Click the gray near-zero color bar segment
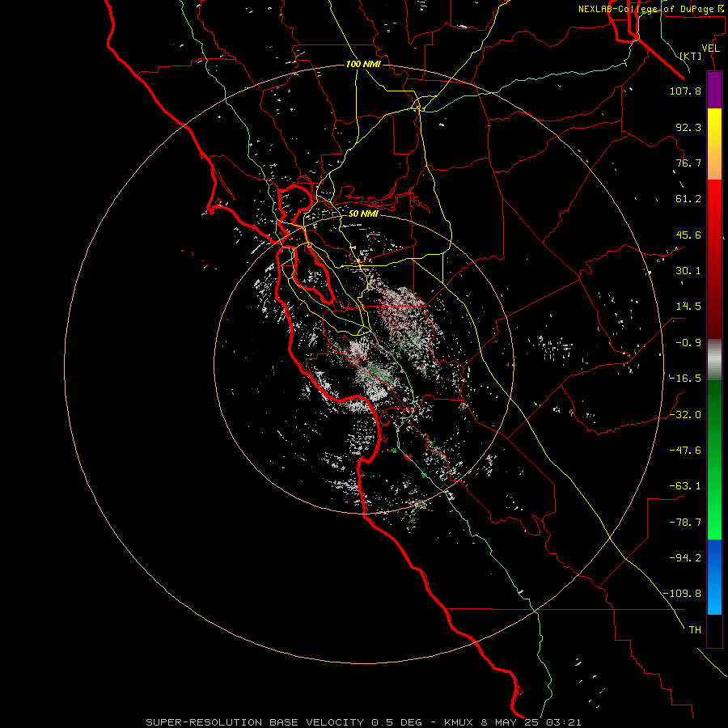The width and height of the screenshot is (728, 728). coord(714,360)
